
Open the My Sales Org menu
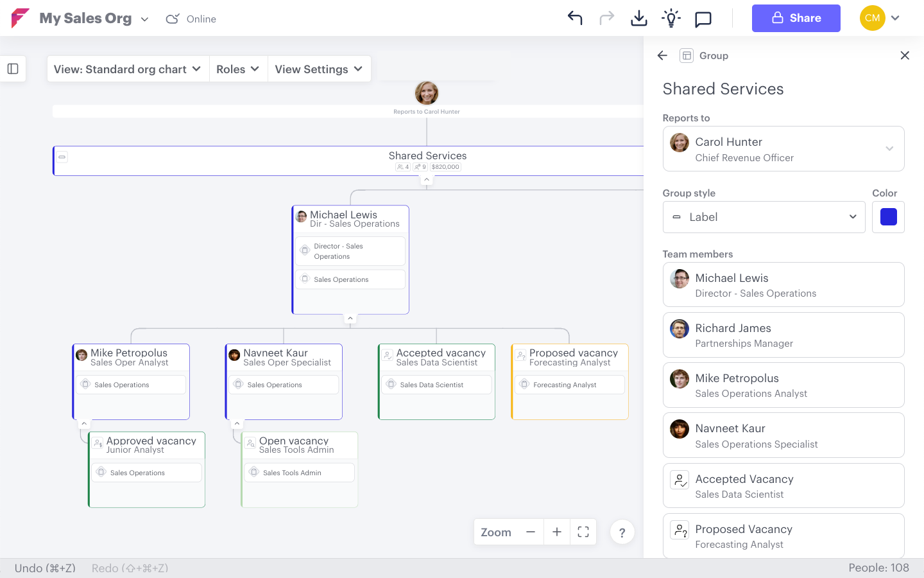pyautogui.click(x=93, y=18)
